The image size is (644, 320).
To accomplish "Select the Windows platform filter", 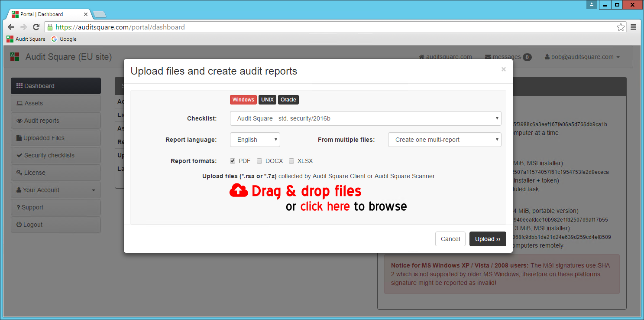I will (x=243, y=100).
